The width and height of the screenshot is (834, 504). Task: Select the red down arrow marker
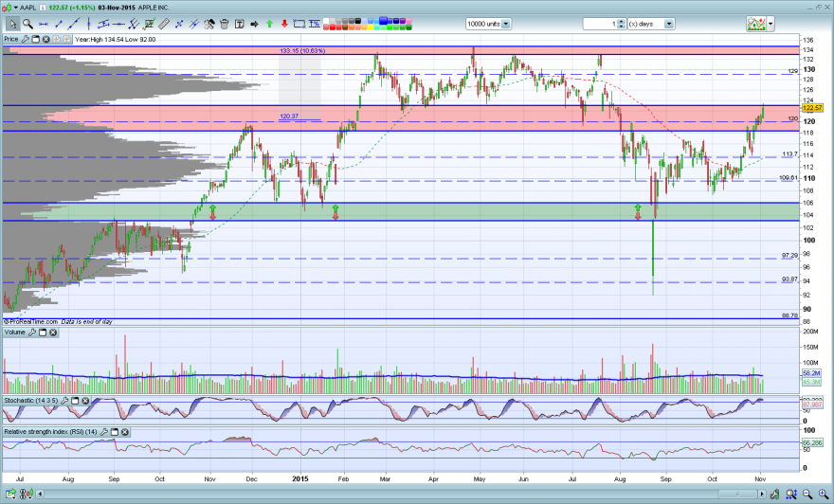pyautogui.click(x=284, y=24)
